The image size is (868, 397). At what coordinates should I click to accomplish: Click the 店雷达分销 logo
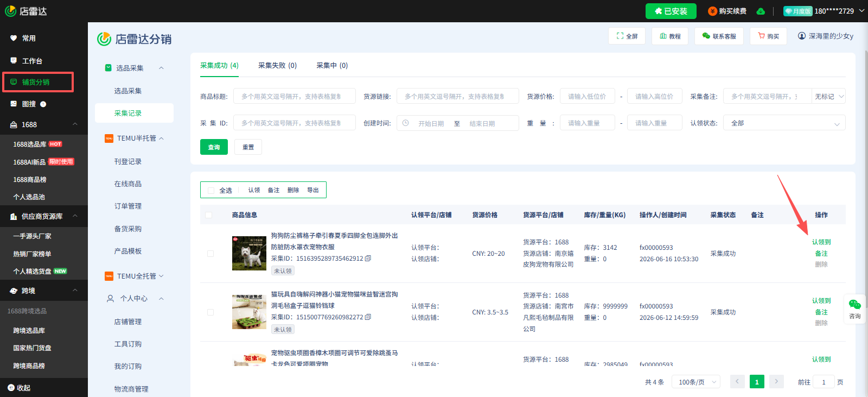point(134,39)
